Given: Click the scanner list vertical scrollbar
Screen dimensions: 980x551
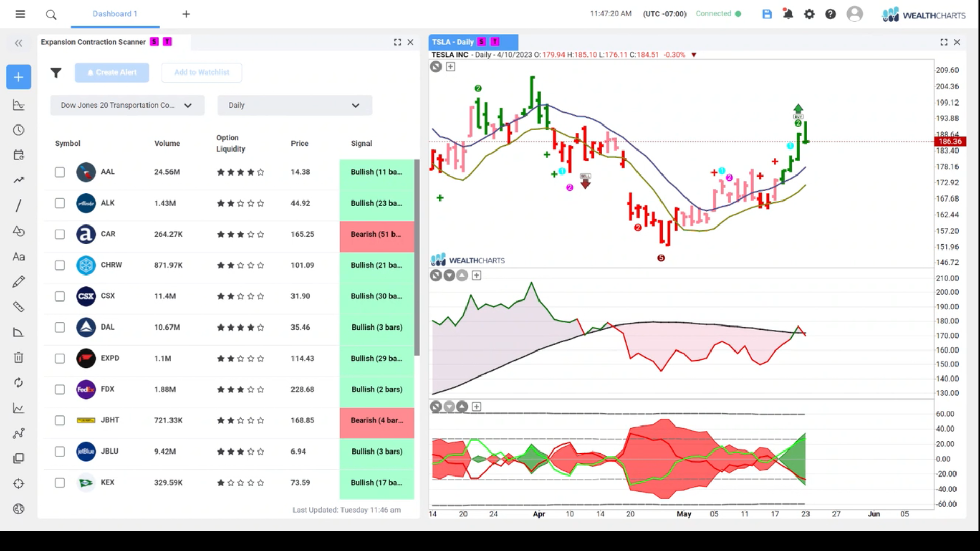Looking at the screenshot, I should click(x=417, y=258).
